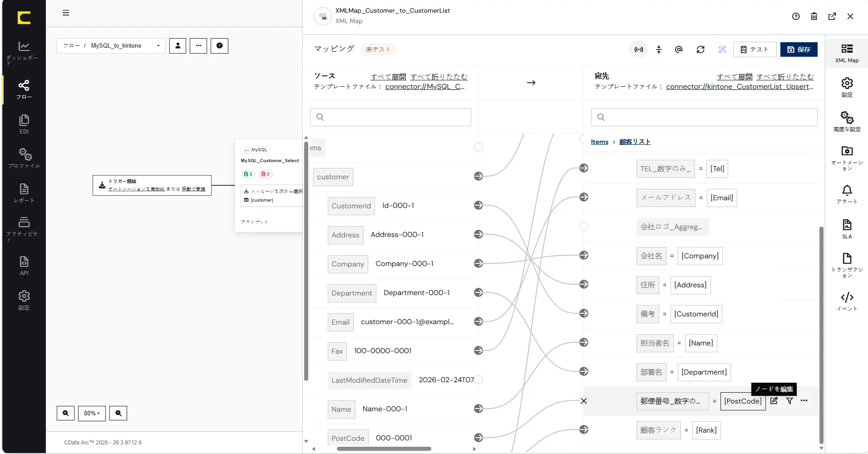The width and height of the screenshot is (868, 454).
Task: Click the 手動で受信 link in trigger box
Action: [x=193, y=189]
